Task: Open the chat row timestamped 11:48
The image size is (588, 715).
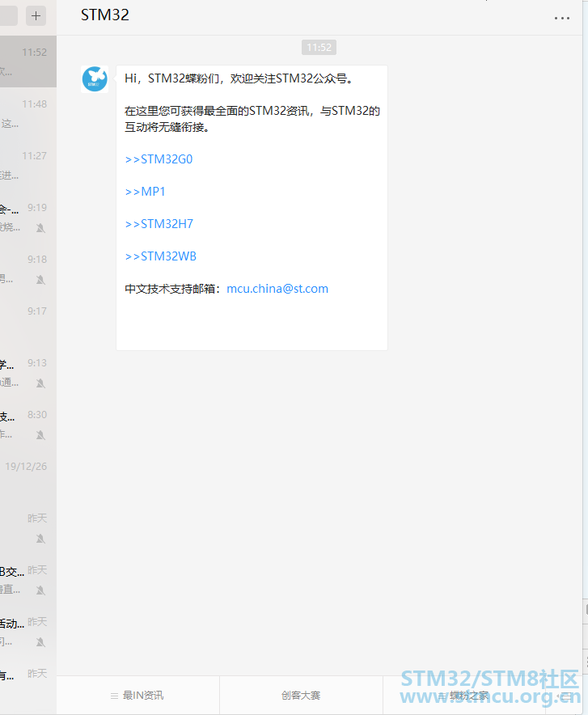Action: coord(28,113)
